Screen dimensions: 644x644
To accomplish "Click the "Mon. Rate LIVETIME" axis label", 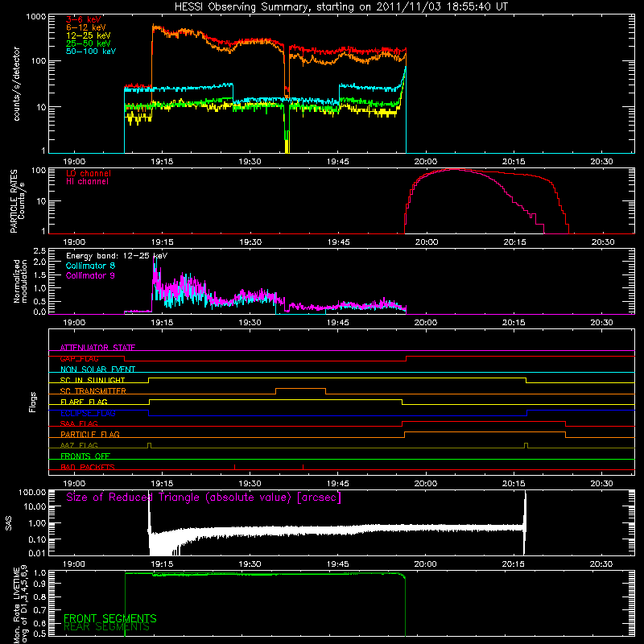I will tap(16, 605).
